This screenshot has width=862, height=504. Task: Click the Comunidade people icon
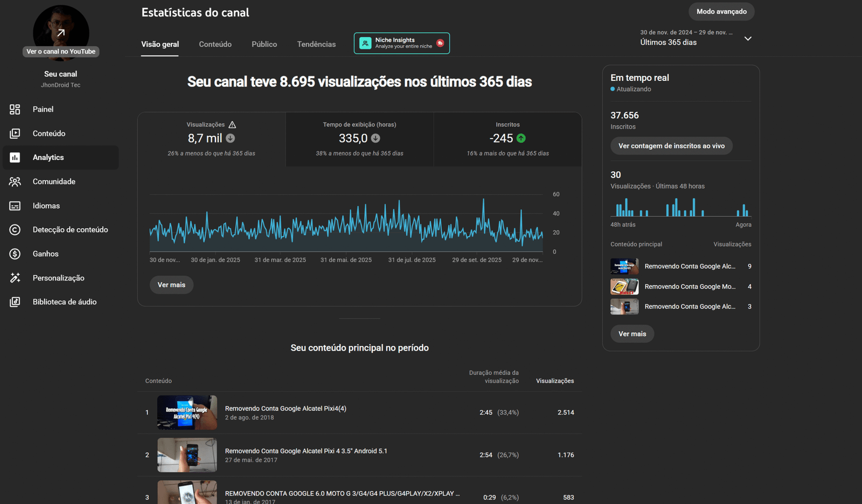pyautogui.click(x=15, y=182)
